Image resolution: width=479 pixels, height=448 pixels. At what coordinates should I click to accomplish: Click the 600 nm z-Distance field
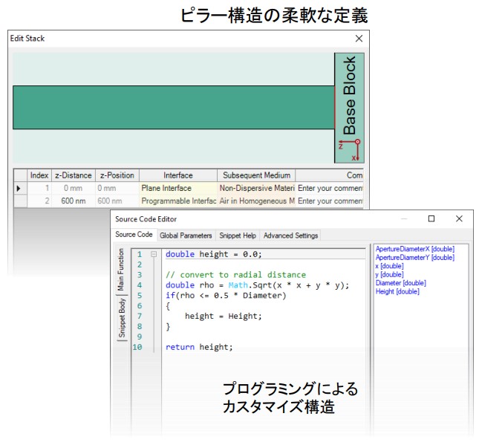[x=73, y=201]
